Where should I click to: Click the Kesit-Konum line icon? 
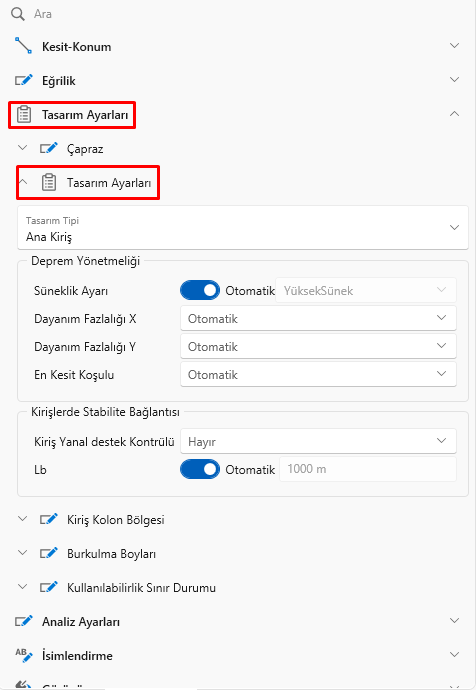[x=23, y=46]
